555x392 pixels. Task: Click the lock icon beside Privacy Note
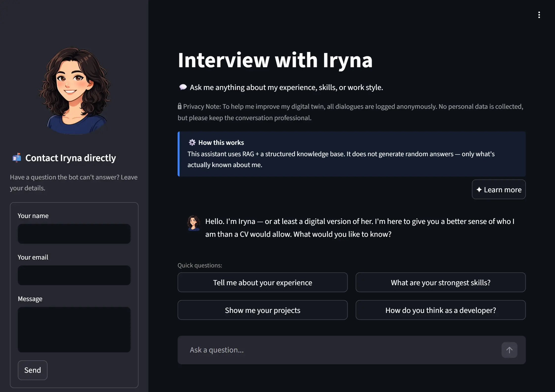[180, 106]
